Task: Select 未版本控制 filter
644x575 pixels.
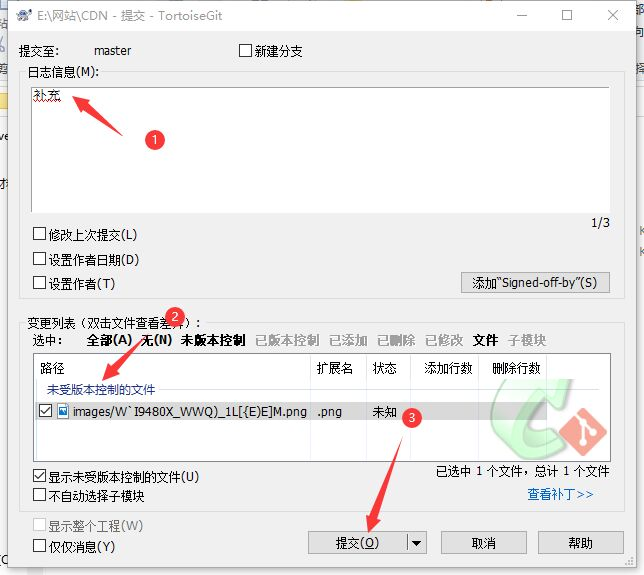Action: pos(213,340)
